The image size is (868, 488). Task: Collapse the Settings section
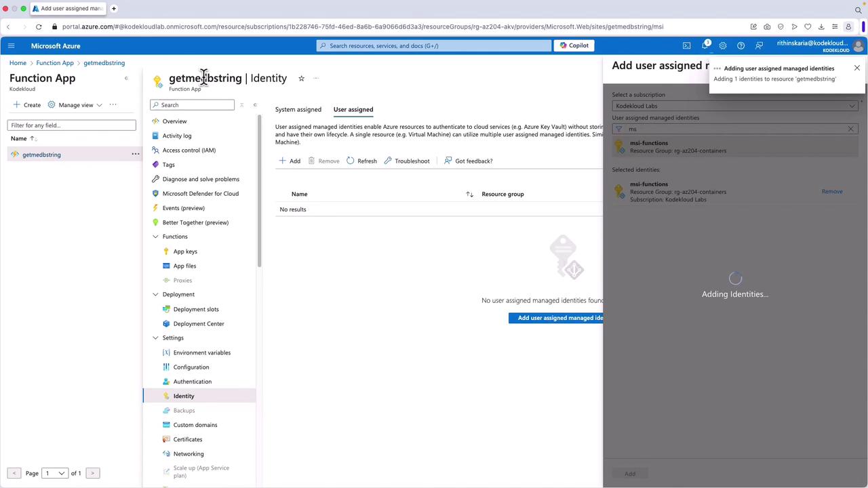click(x=155, y=338)
